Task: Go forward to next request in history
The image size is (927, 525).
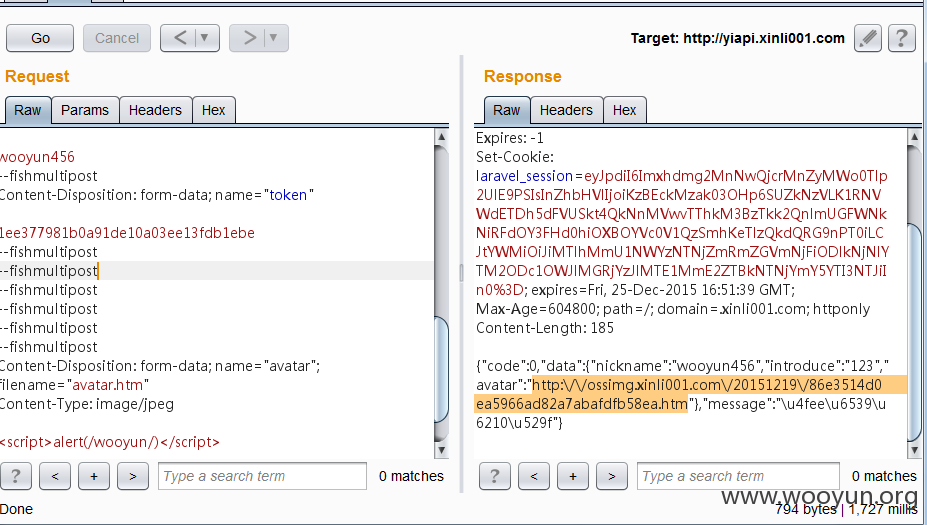Action: point(249,38)
